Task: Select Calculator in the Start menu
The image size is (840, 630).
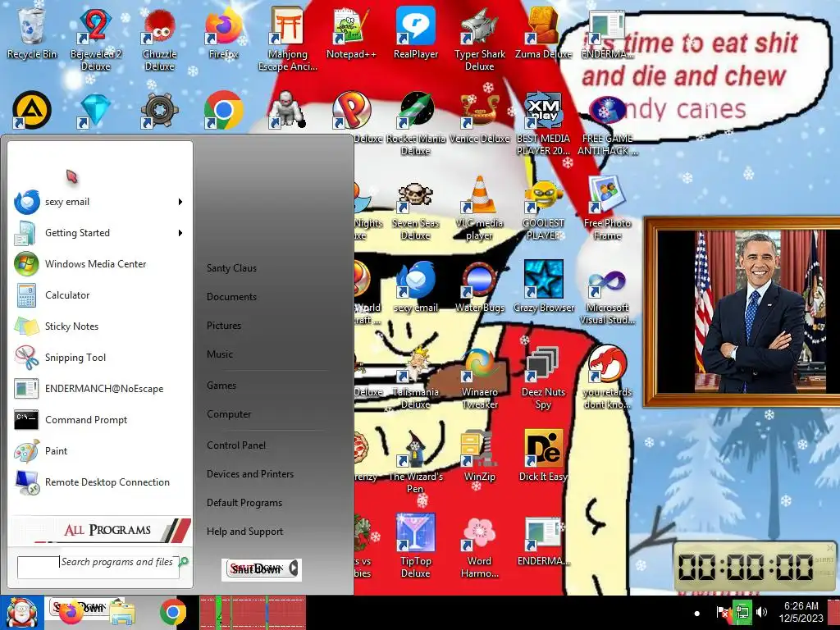Action: (99, 295)
